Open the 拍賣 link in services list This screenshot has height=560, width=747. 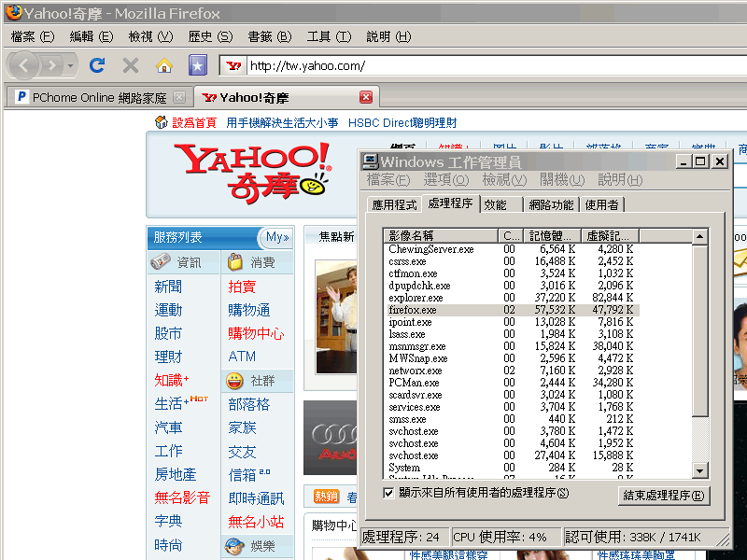coord(242,287)
